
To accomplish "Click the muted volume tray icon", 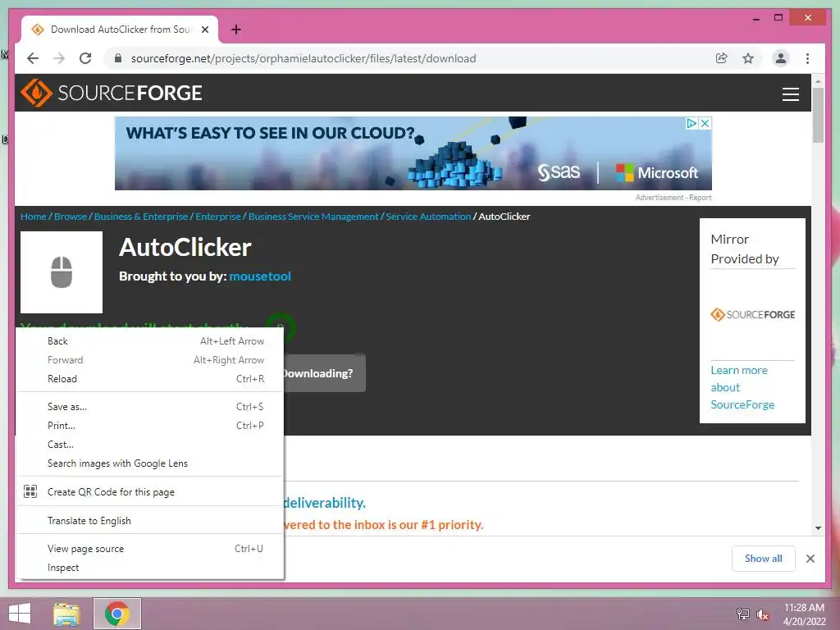I will tap(762, 614).
